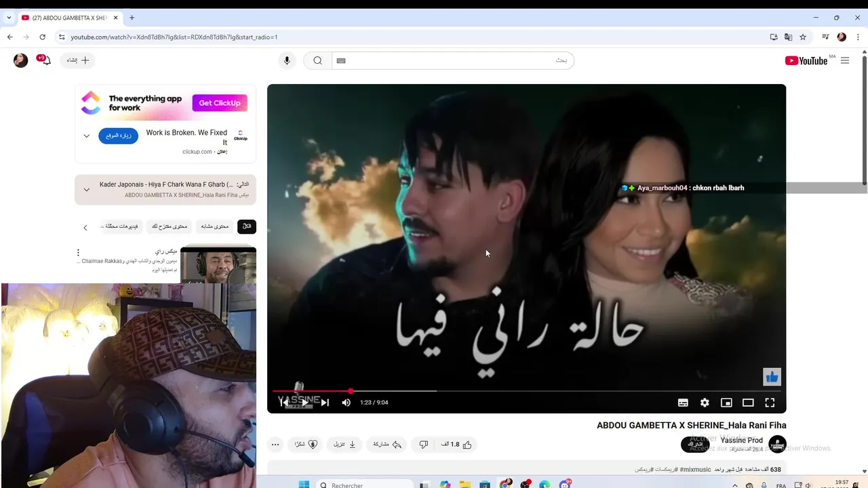Click the taskbar Rechercher search box

tap(365, 485)
